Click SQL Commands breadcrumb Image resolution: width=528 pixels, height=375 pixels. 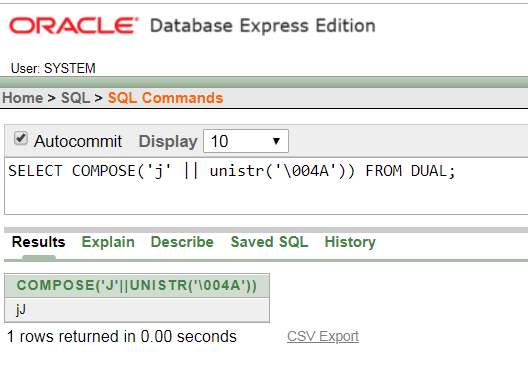[165, 98]
